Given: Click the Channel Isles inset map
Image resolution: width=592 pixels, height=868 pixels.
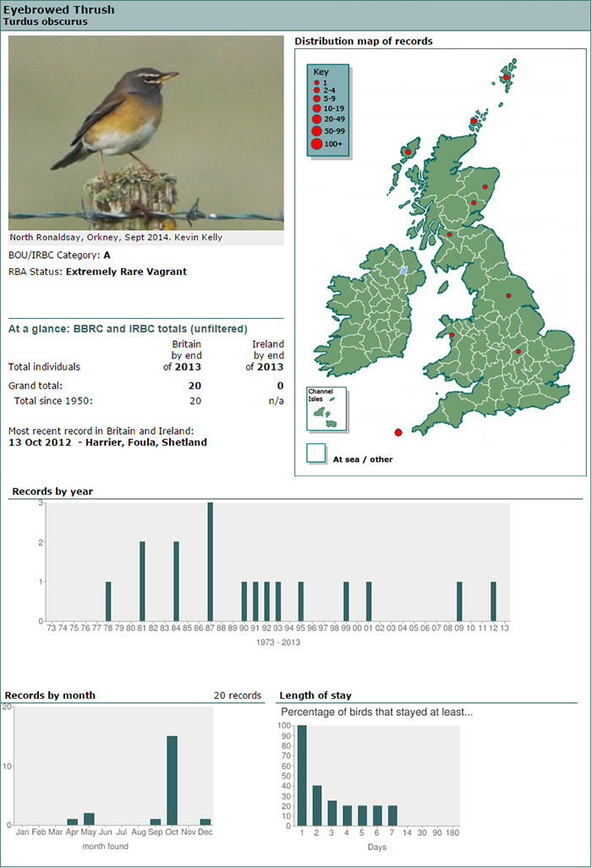Looking at the screenshot, I should (326, 408).
